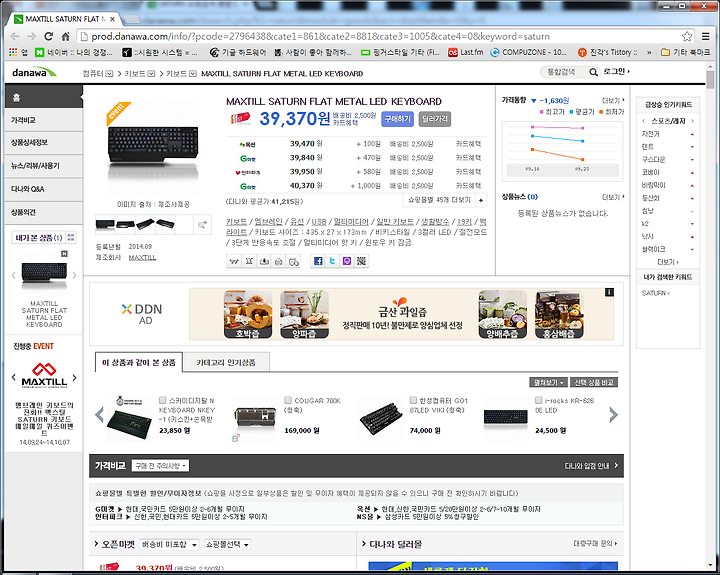
Task: Click the purple share icon next to Twitter
Action: (x=347, y=261)
